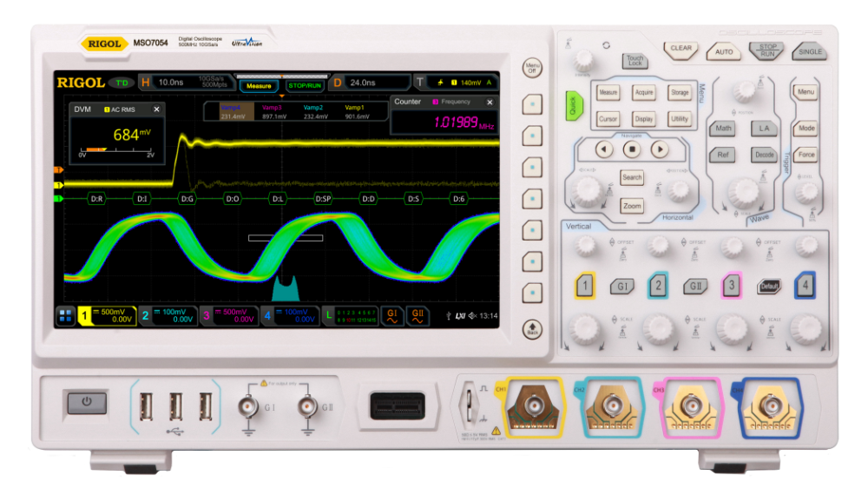Image resolution: width=868 pixels, height=502 pixels.
Task: Tap the on-screen GII generator icon
Action: click(418, 316)
